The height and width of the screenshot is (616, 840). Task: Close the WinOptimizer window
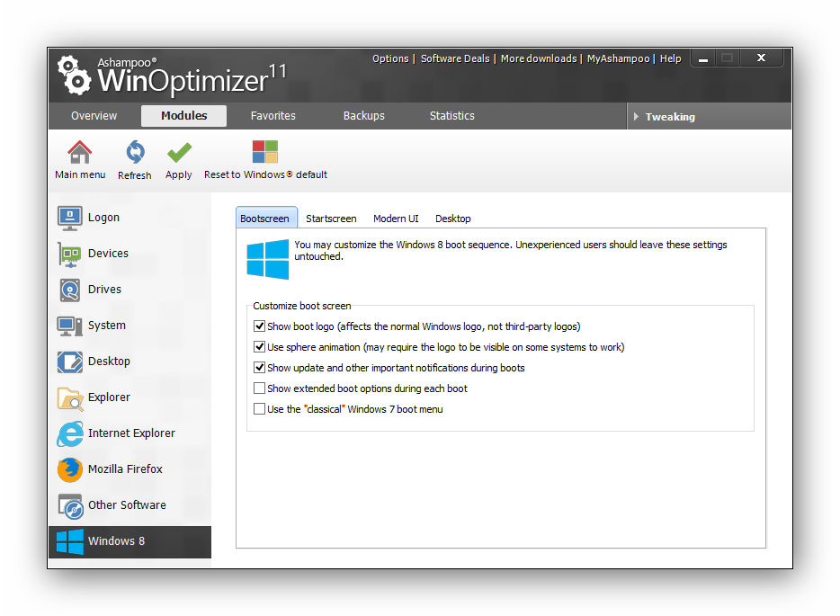761,58
